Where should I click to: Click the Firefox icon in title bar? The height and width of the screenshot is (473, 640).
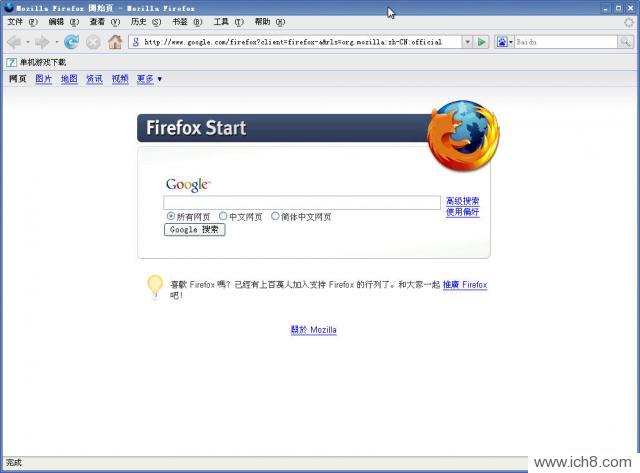click(x=8, y=7)
